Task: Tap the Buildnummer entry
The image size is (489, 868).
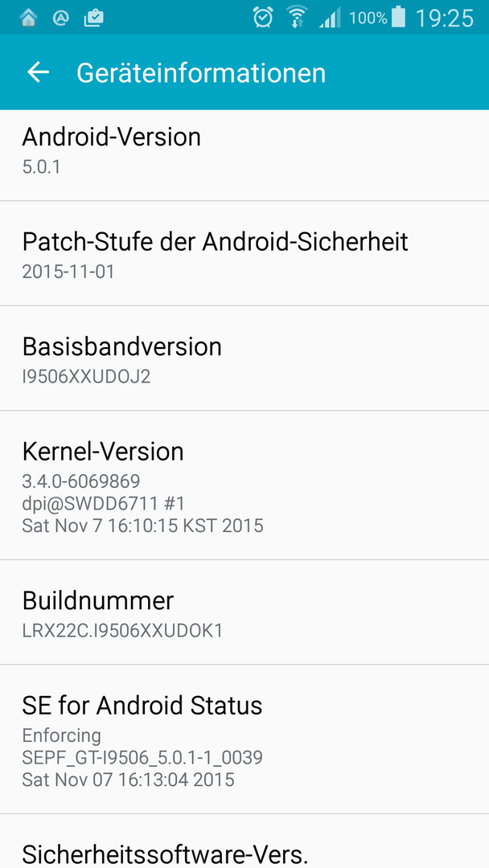Action: pos(244,612)
